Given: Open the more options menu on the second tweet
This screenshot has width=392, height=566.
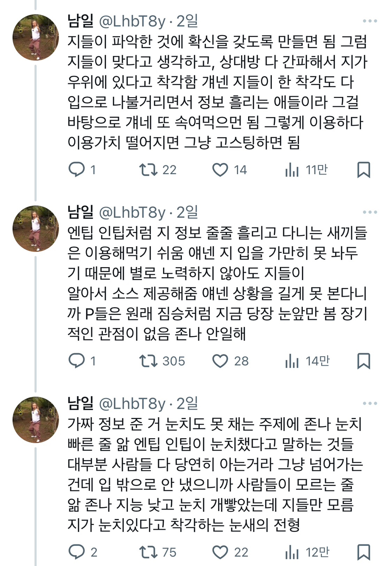Looking at the screenshot, I should click(x=369, y=213).
